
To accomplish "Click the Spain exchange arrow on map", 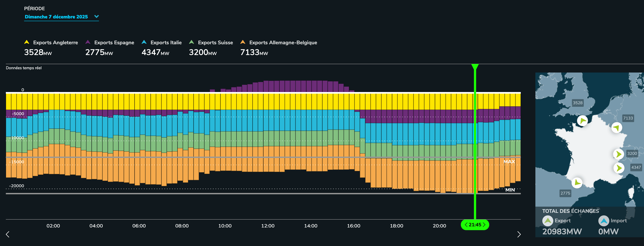I will (577, 183).
